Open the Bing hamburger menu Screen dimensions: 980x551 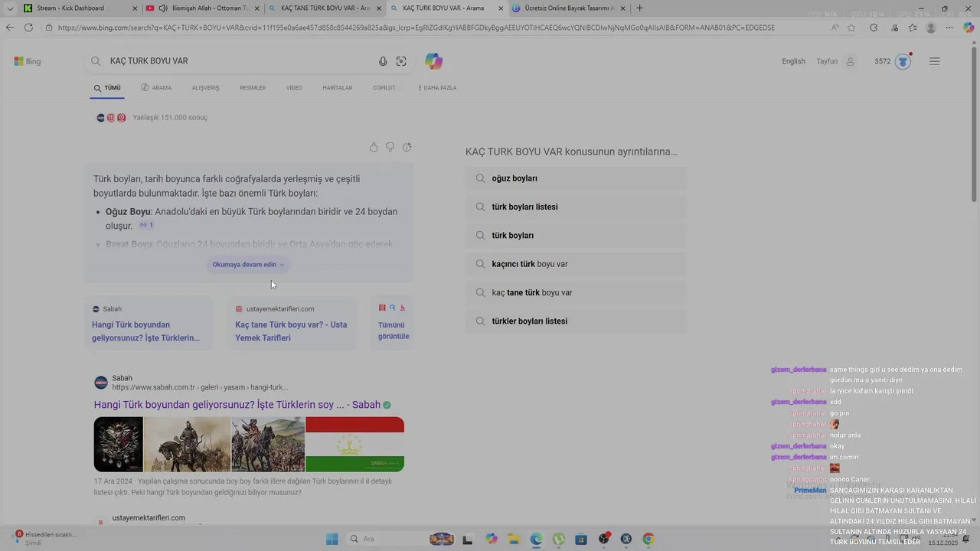[x=935, y=61]
